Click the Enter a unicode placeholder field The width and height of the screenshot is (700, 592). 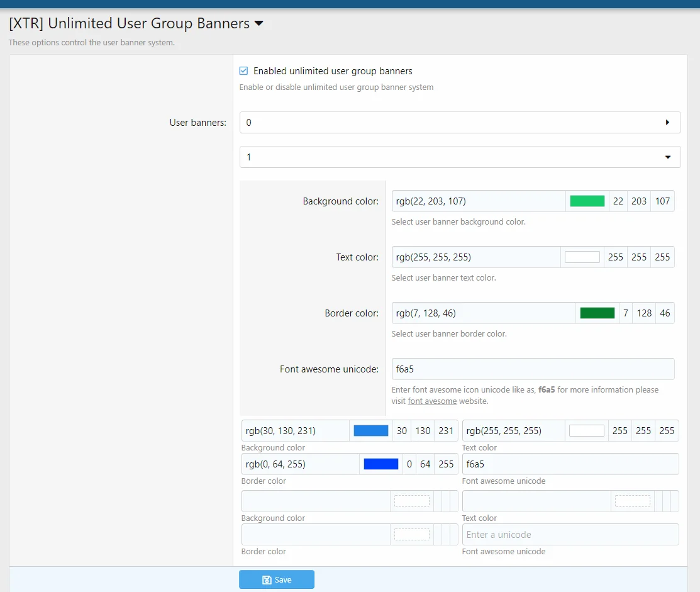[570, 534]
